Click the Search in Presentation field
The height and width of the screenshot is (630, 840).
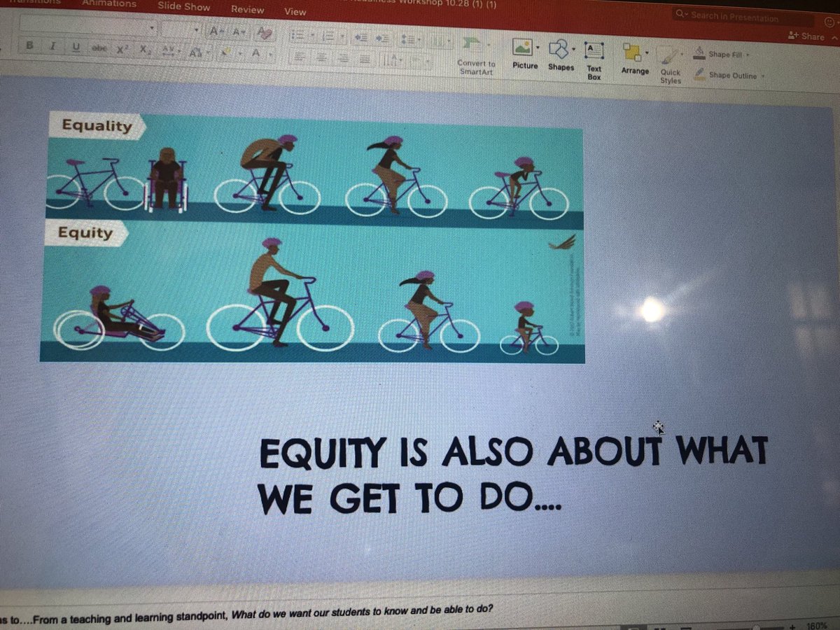(x=742, y=16)
